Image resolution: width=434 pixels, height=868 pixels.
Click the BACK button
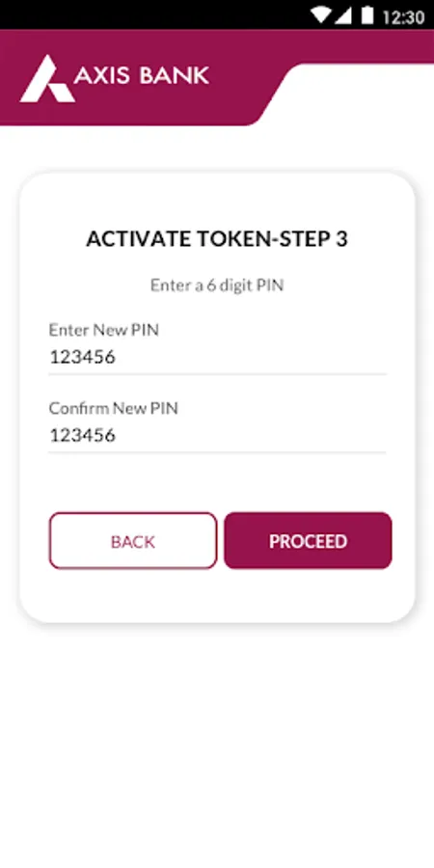click(133, 541)
